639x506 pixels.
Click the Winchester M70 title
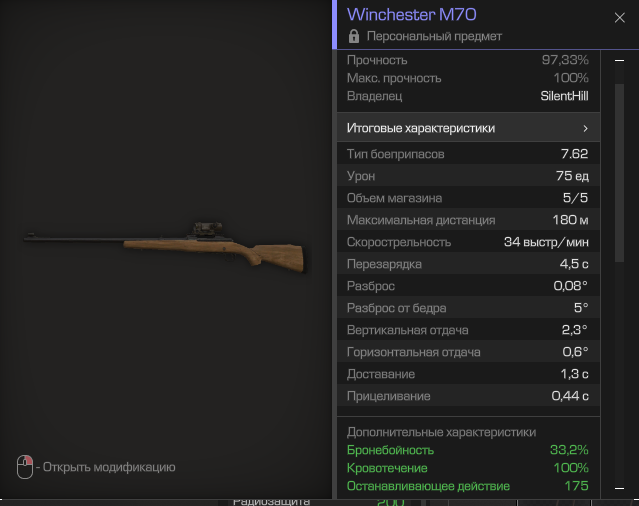(x=412, y=15)
